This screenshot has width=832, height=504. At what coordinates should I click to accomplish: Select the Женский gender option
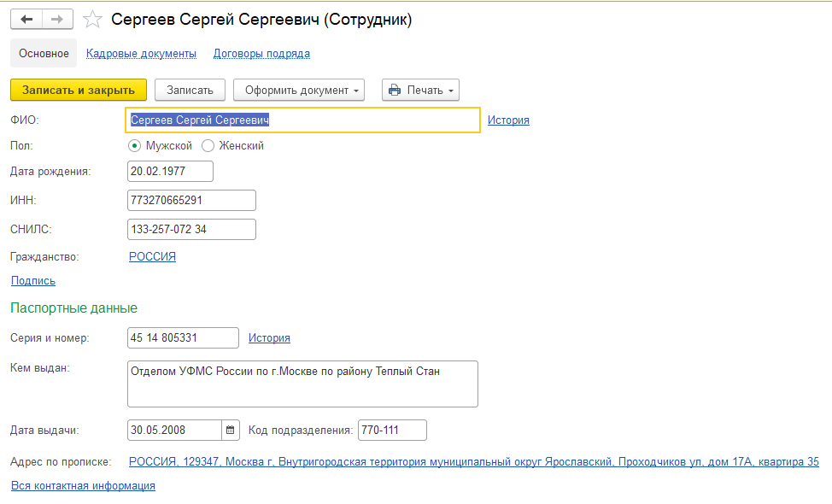(208, 146)
